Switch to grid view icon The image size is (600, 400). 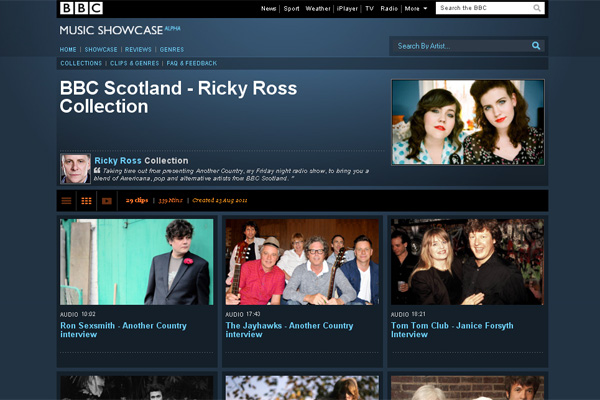[x=87, y=200]
